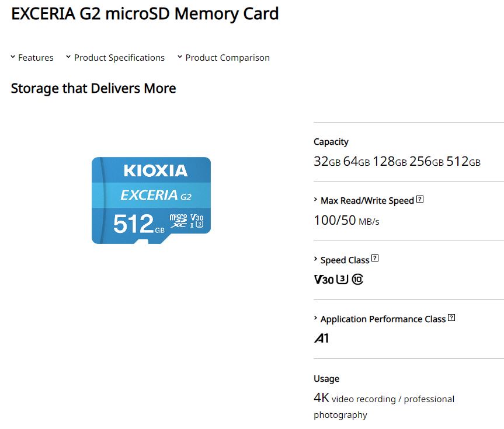504x429 pixels.
Task: Open the Max Read/Write Speed link
Action: coord(367,201)
